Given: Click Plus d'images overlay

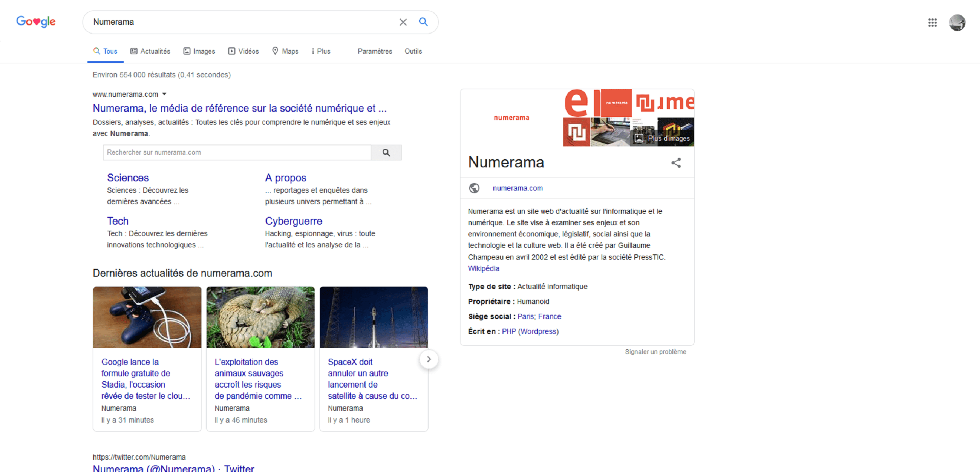Looking at the screenshot, I should pos(663,138).
